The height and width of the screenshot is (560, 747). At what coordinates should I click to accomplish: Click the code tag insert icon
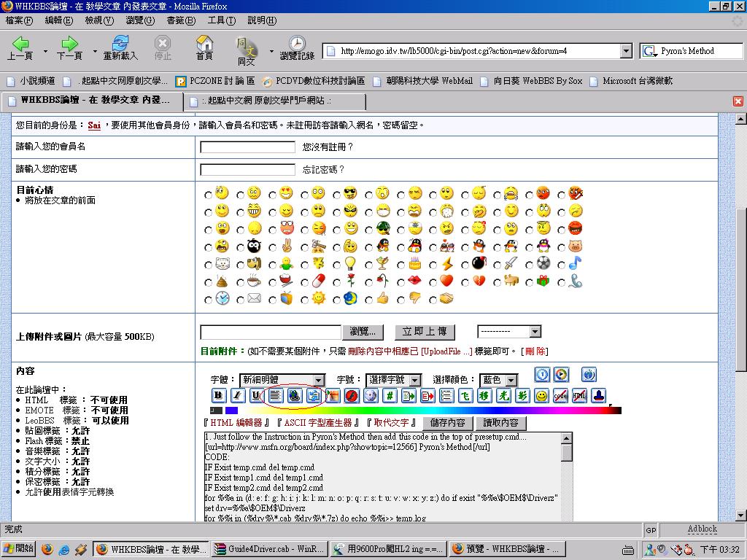click(x=560, y=395)
